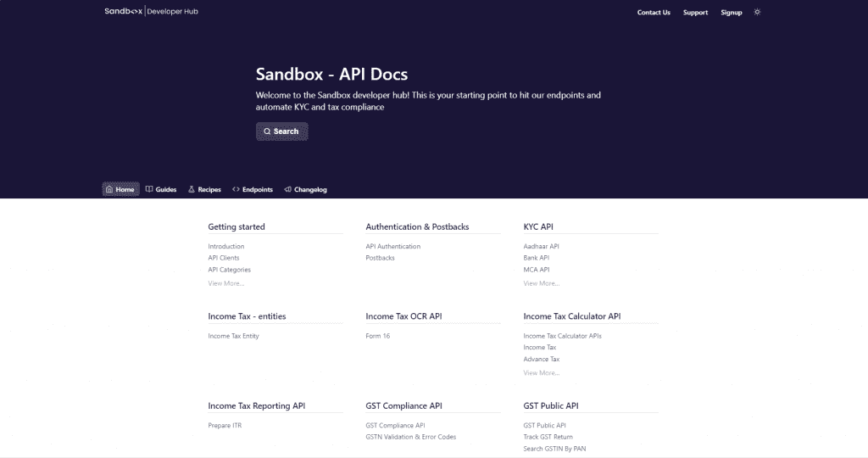Switch to the Guides tab
The width and height of the screenshot is (868, 458).
click(161, 189)
